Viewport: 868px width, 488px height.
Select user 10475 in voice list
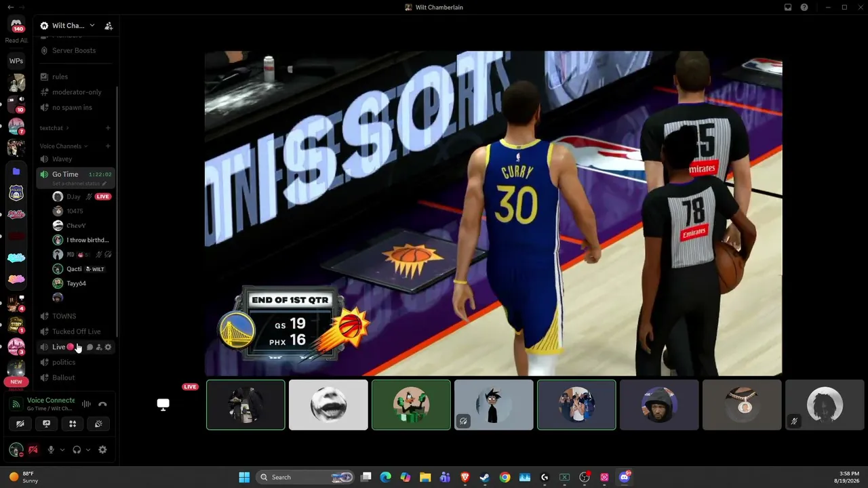pos(81,211)
